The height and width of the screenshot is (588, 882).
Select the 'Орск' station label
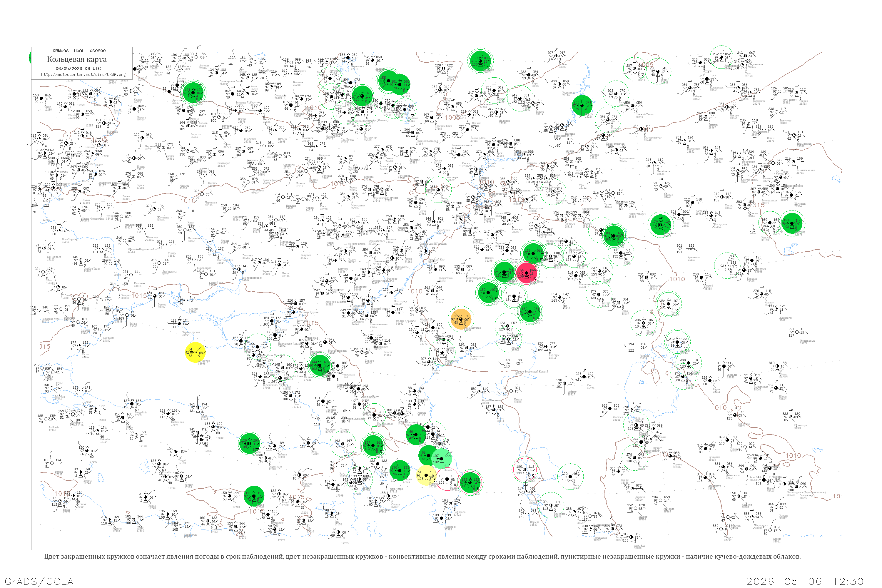click(x=627, y=262)
